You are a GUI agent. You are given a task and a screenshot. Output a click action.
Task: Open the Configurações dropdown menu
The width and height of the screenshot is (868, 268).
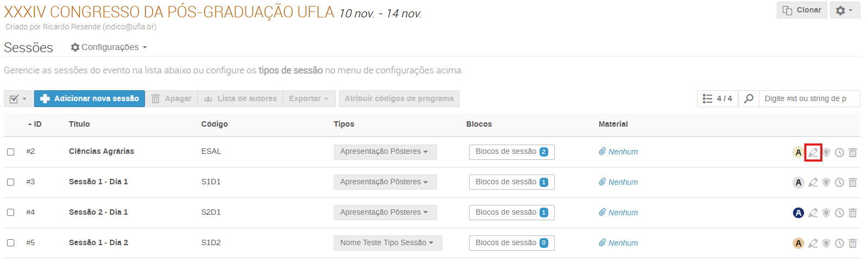[x=109, y=47]
